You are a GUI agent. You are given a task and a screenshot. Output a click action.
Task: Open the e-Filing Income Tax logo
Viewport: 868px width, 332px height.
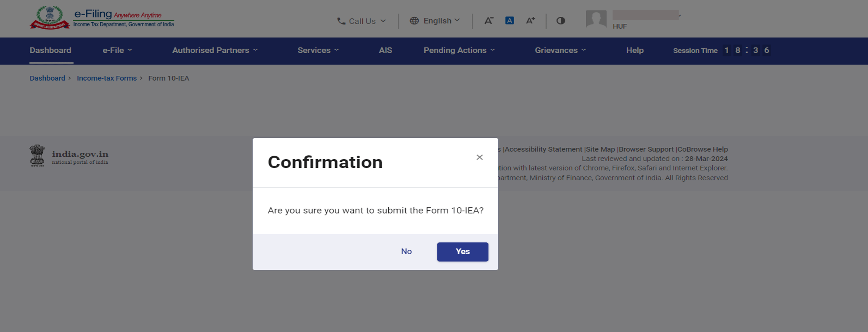102,18
